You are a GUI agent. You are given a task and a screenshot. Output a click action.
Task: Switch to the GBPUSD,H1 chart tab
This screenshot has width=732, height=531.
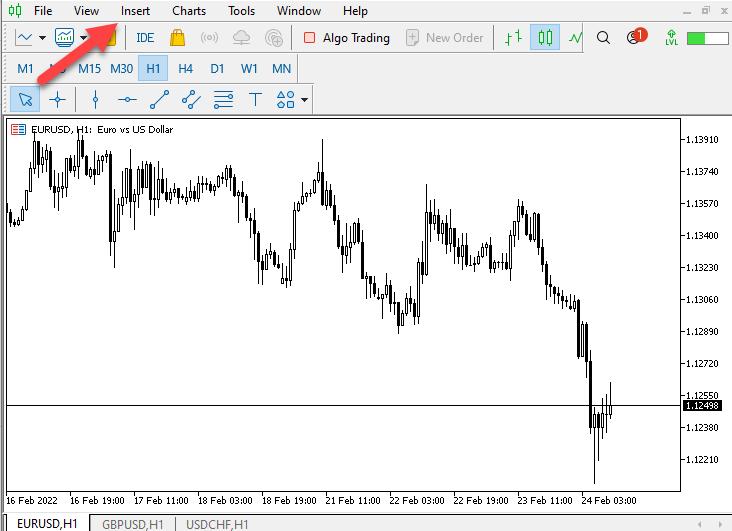coord(133,524)
